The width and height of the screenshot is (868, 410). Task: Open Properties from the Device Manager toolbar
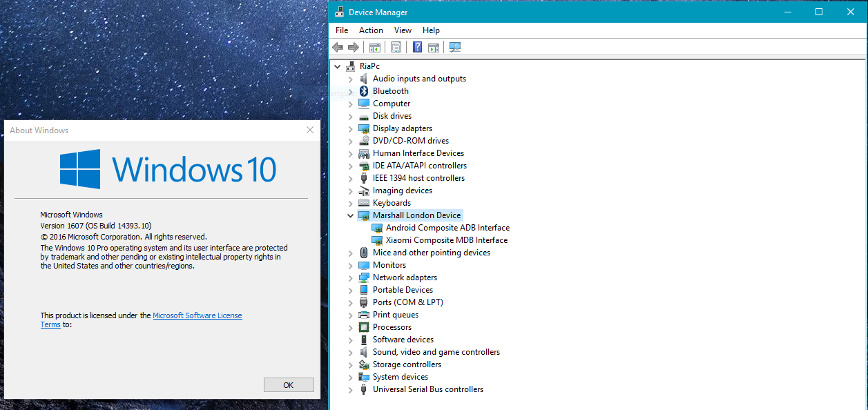[x=396, y=48]
